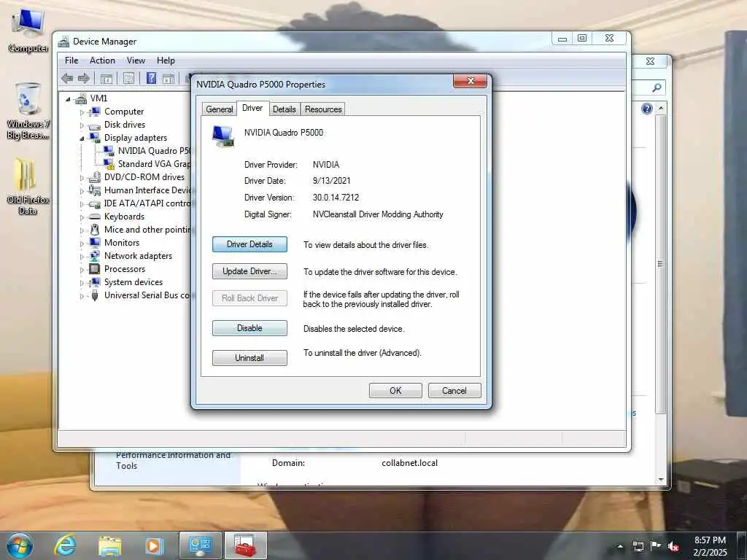Expand the Human Interface Devices node
Viewport: 747px width, 560px height.
tap(82, 191)
